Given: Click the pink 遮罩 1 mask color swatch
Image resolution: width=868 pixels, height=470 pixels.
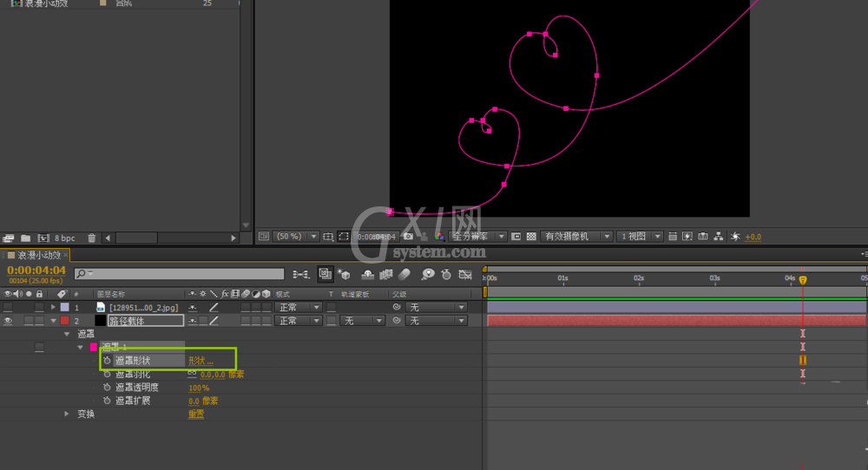Looking at the screenshot, I should [x=94, y=347].
